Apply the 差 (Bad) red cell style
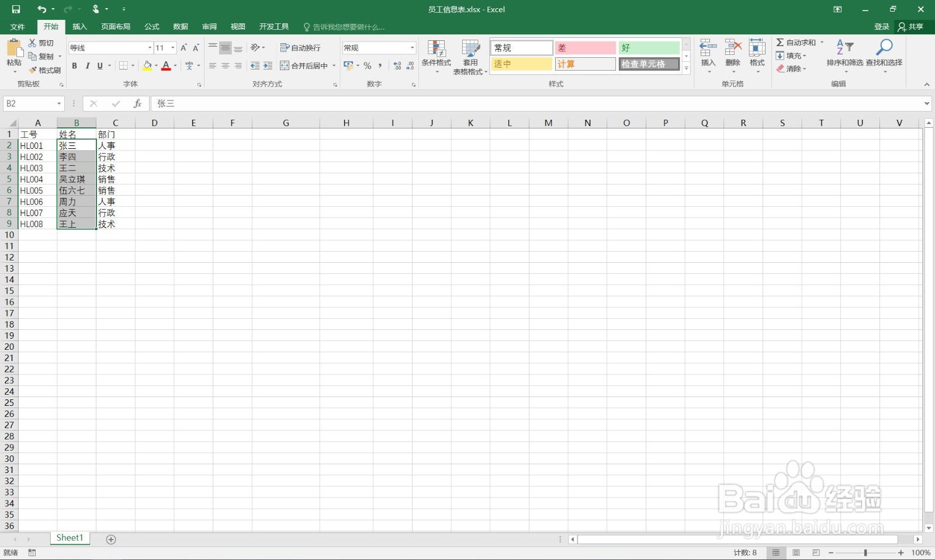The width and height of the screenshot is (935, 560). point(586,48)
